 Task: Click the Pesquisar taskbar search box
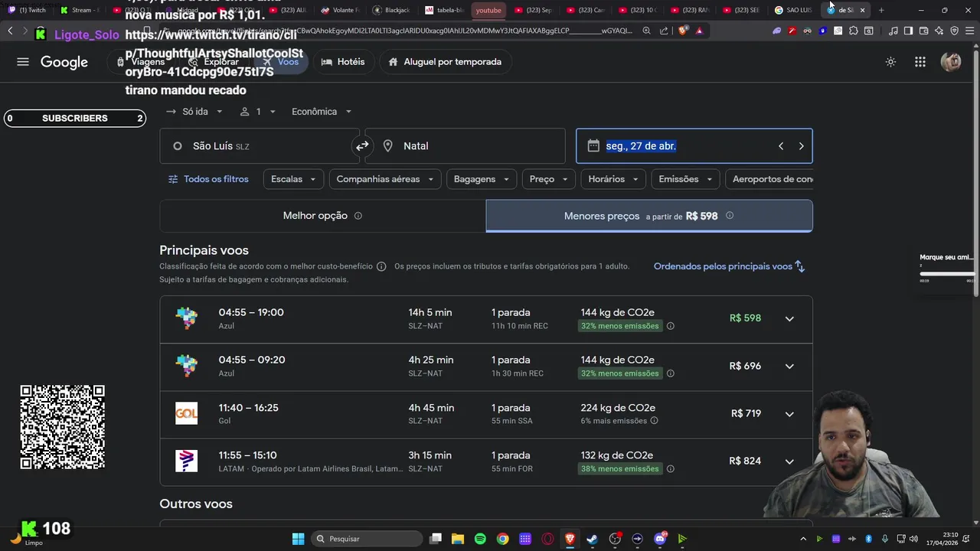(366, 539)
